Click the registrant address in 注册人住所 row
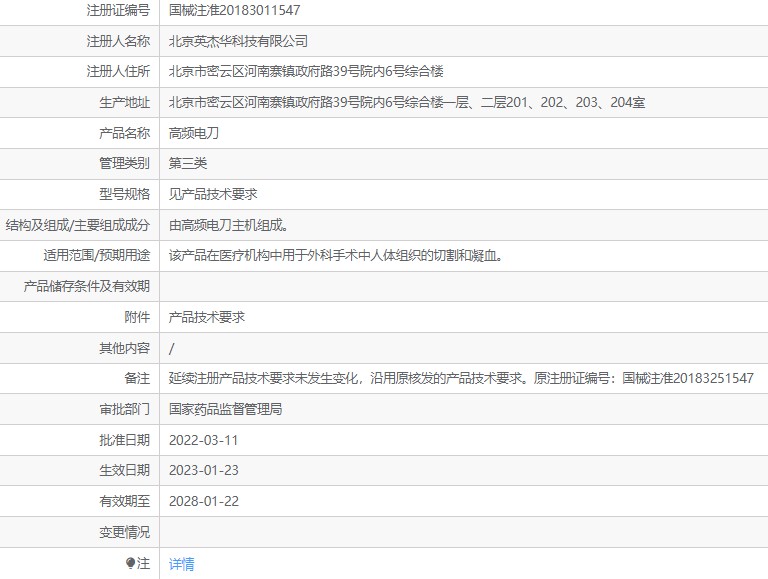The width and height of the screenshot is (768, 579). point(306,72)
